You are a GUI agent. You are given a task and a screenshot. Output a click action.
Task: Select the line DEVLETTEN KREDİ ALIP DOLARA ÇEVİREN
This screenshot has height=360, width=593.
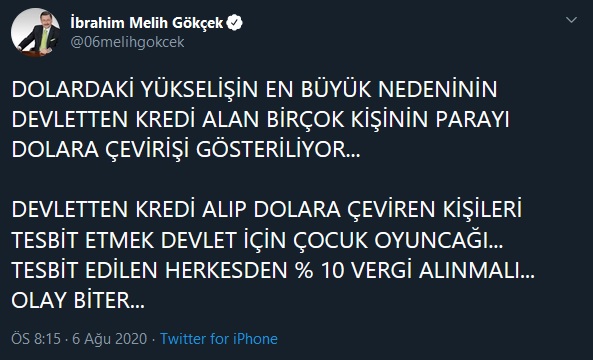pyautogui.click(x=267, y=210)
